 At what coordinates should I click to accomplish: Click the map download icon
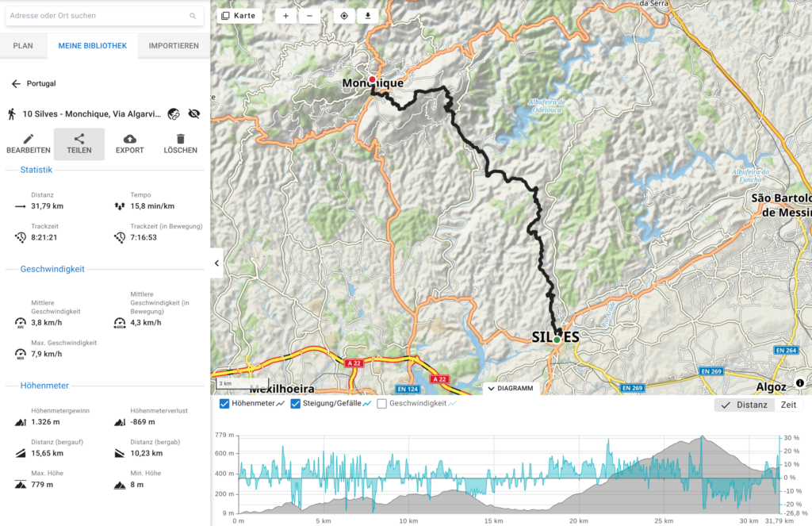click(368, 16)
